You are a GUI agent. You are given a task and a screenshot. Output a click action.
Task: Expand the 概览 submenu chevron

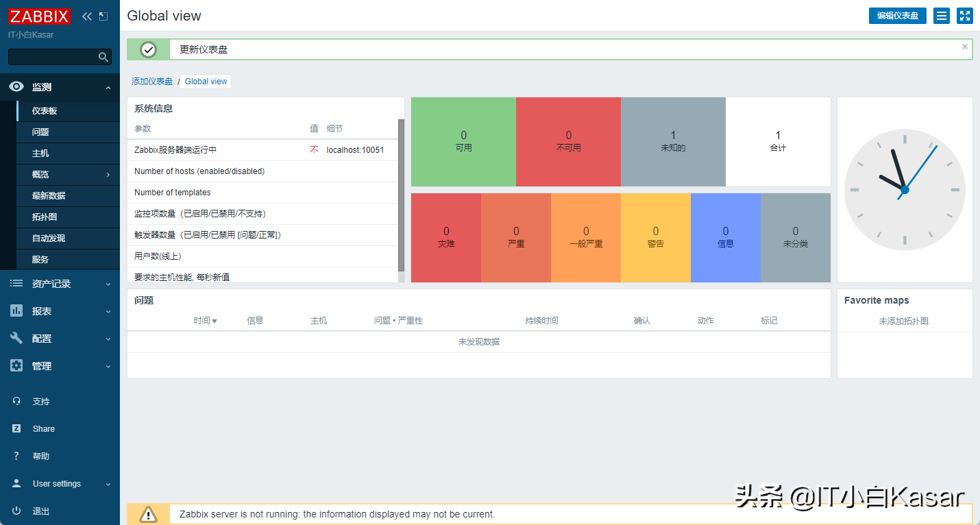click(x=108, y=173)
